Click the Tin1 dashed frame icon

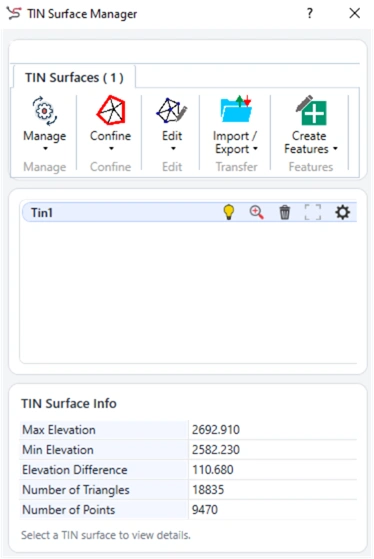[313, 212]
